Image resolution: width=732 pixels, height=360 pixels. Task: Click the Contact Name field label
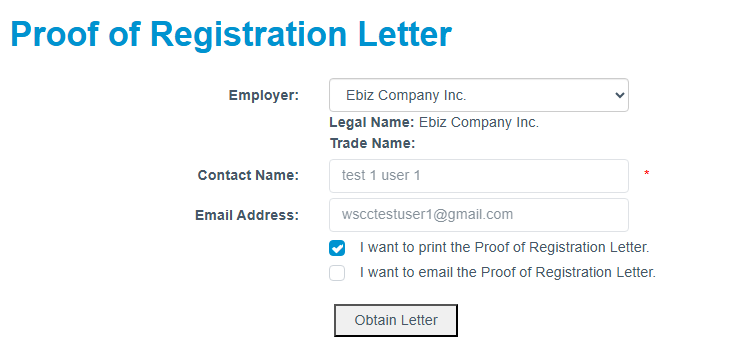coord(248,175)
